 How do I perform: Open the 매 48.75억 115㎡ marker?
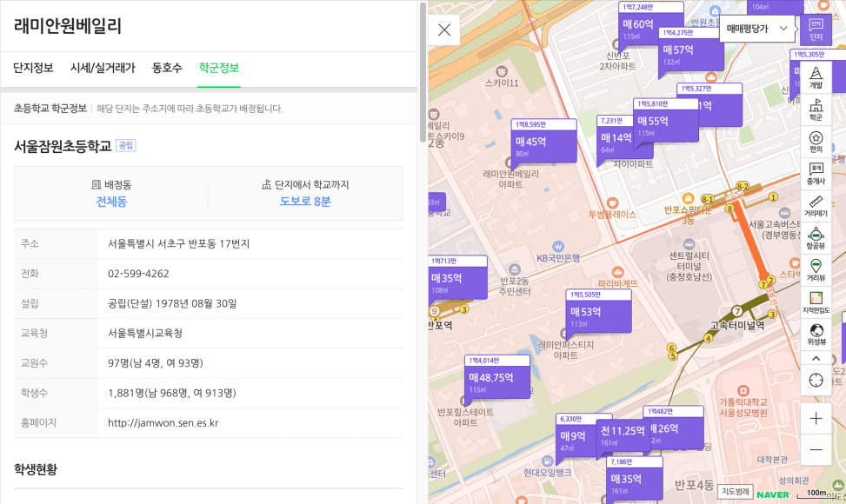[x=497, y=377]
